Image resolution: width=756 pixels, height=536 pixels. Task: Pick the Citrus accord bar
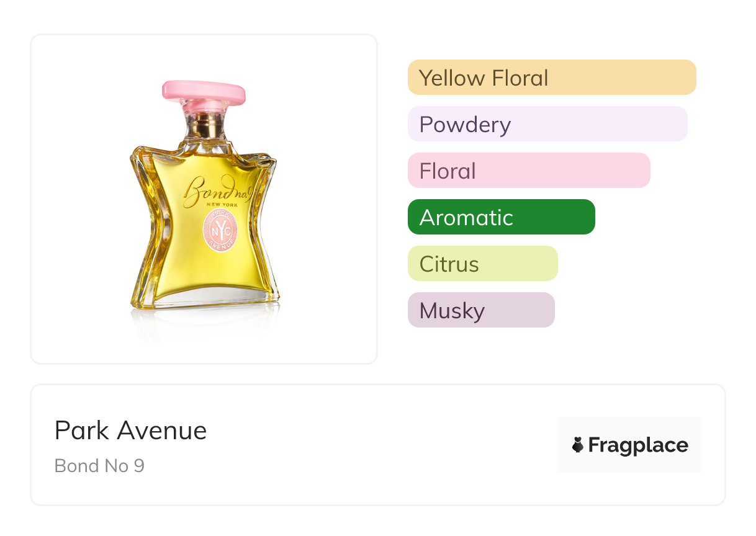482,264
